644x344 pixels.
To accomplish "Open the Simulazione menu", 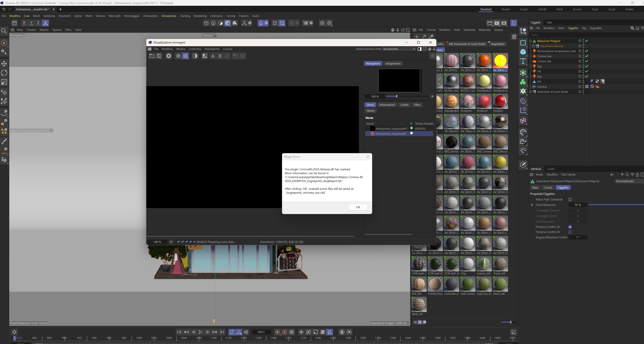I will point(169,16).
